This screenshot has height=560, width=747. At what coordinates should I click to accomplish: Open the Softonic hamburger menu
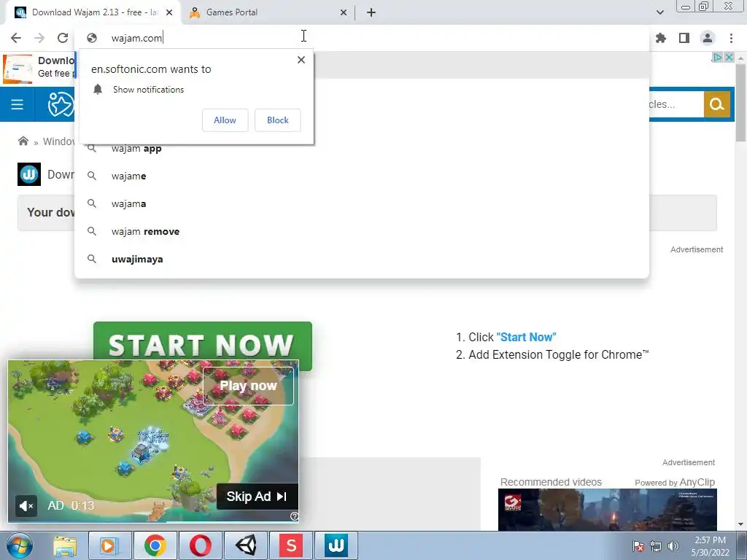tap(18, 104)
